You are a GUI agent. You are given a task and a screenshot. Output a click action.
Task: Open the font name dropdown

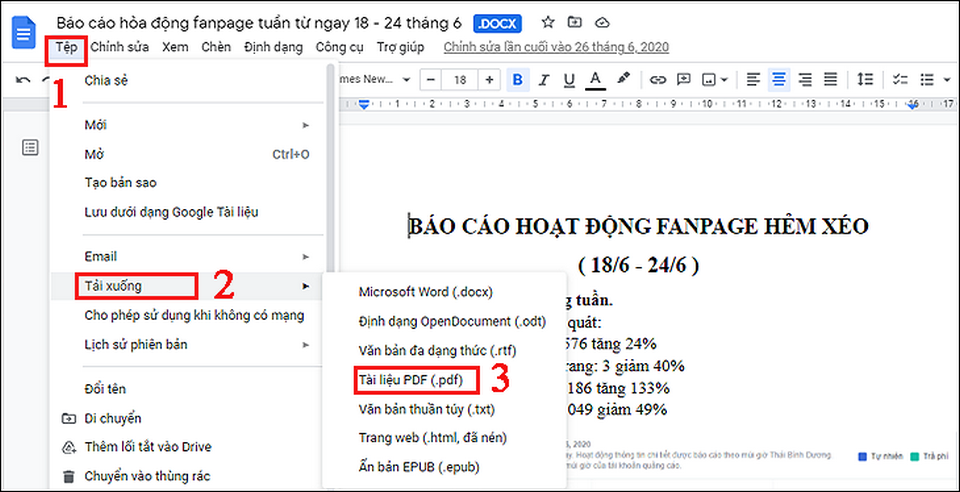click(375, 79)
